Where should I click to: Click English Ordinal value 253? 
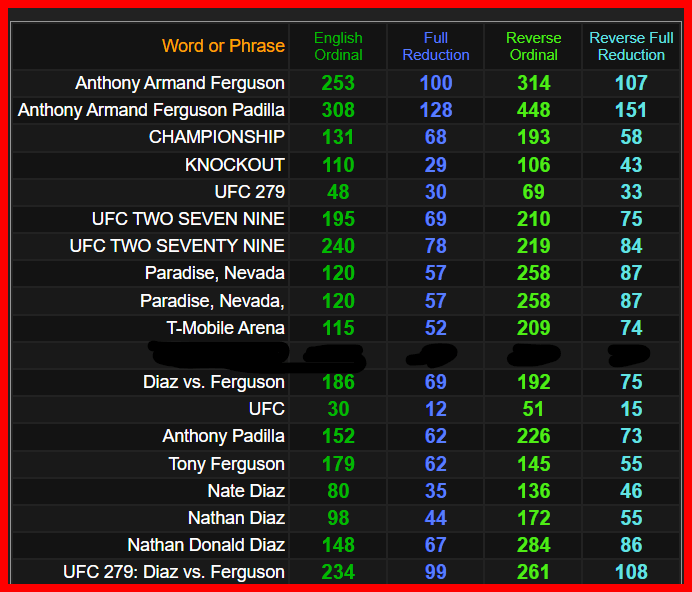[338, 83]
